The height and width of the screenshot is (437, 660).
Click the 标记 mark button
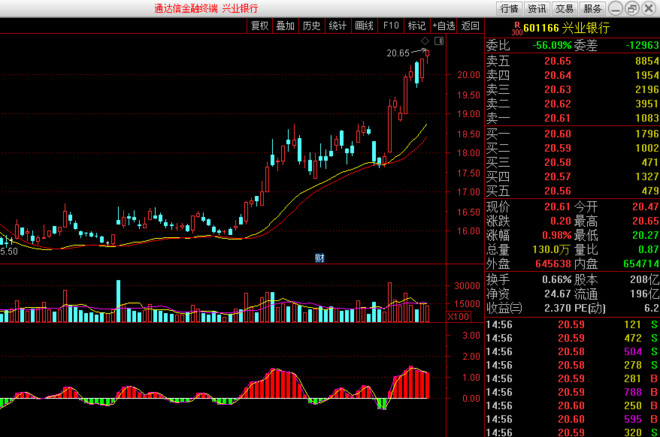pos(417,26)
